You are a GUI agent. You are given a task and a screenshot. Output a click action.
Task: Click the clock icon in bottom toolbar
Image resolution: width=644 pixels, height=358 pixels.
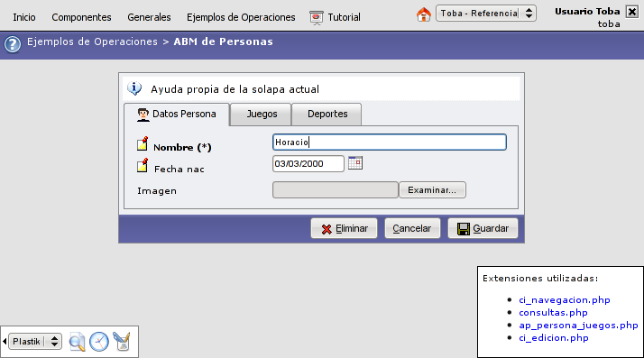click(99, 342)
